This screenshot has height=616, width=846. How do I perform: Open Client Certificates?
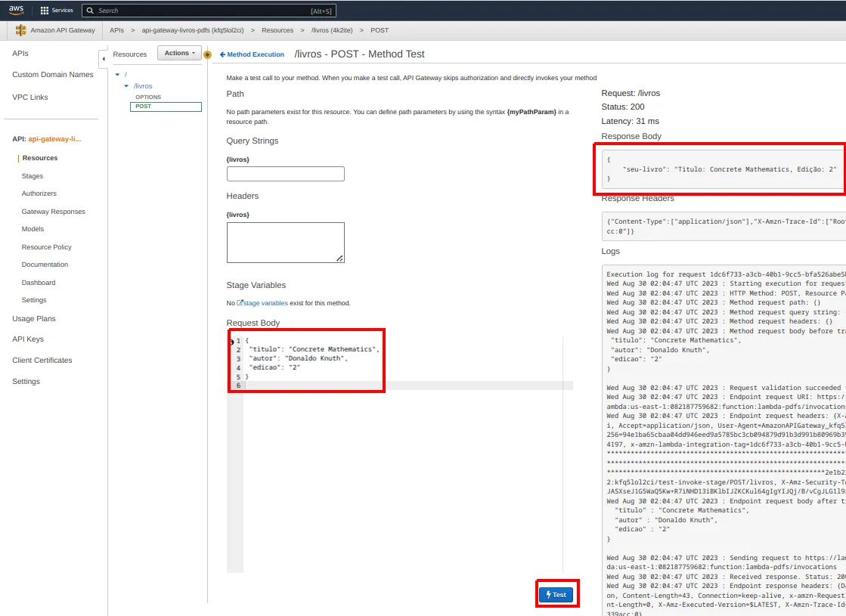pos(42,361)
